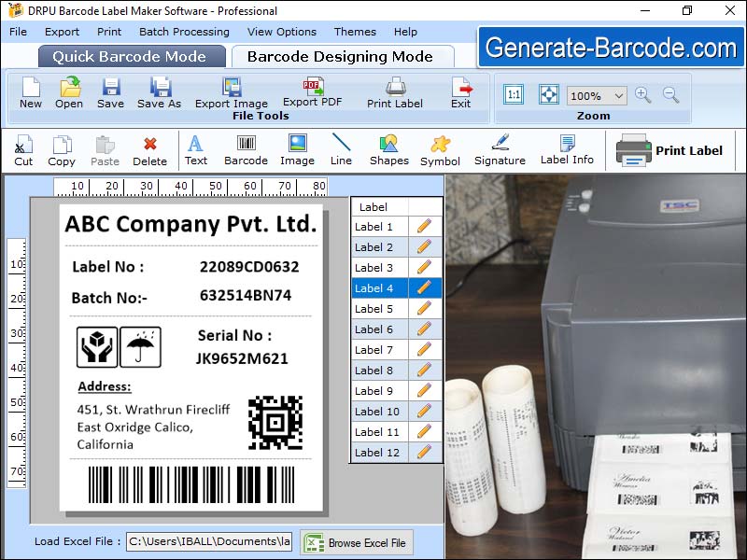Select batch number 632514BN74

pos(246,295)
